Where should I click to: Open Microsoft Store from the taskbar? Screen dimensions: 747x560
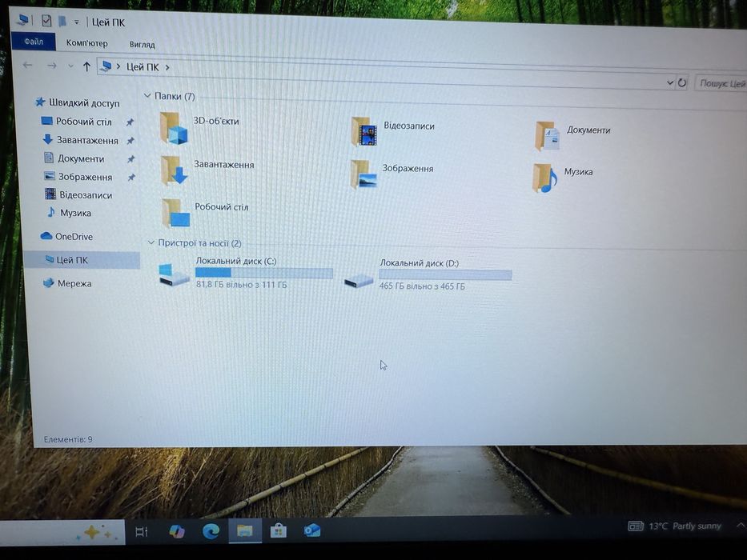coord(278,531)
